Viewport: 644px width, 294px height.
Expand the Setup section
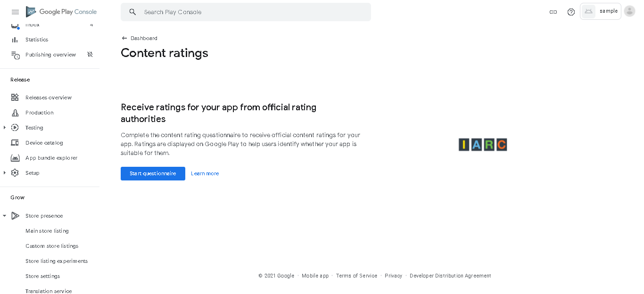click(x=4, y=173)
